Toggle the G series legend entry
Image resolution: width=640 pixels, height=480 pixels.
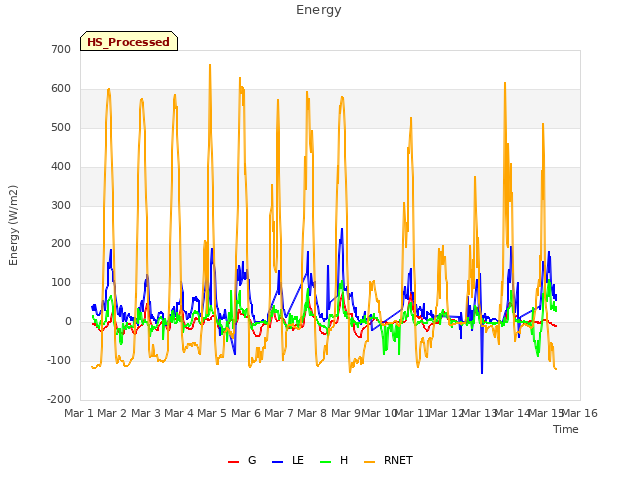pyautogui.click(x=242, y=460)
